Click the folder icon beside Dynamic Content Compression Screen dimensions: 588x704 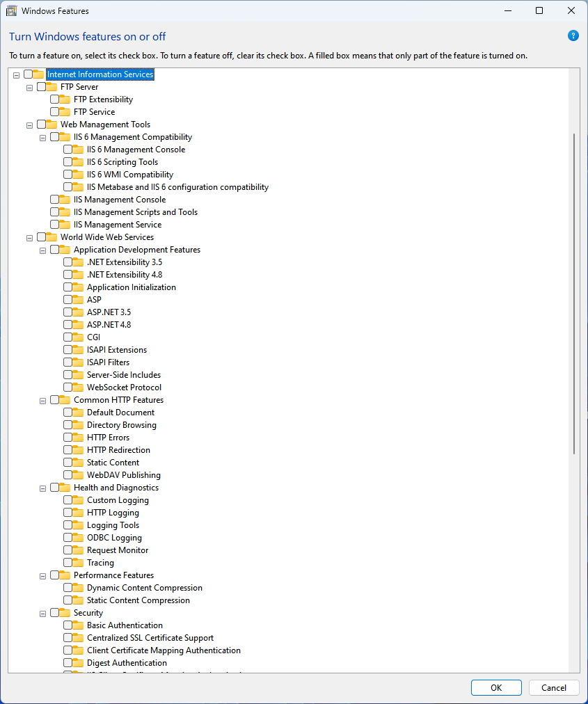[x=78, y=588]
